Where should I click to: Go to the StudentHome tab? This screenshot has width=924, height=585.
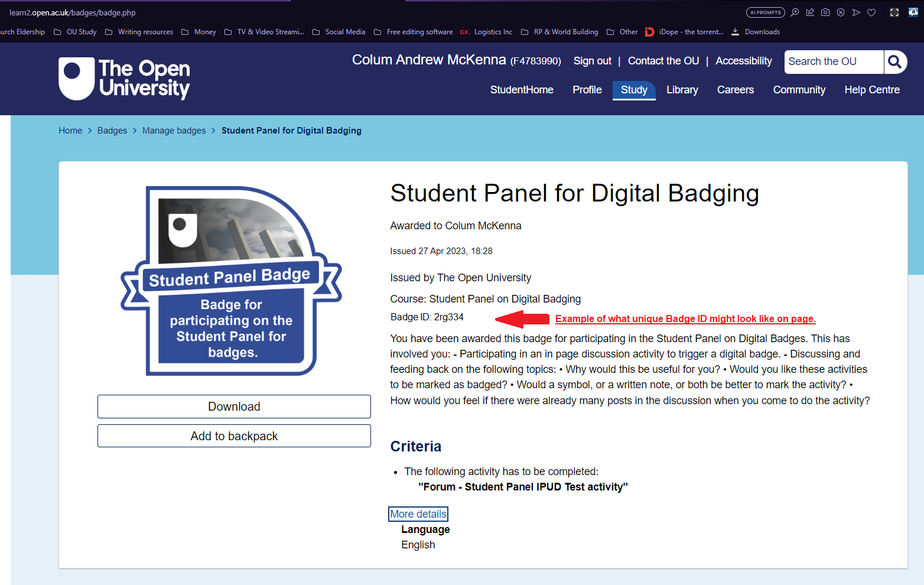[522, 90]
